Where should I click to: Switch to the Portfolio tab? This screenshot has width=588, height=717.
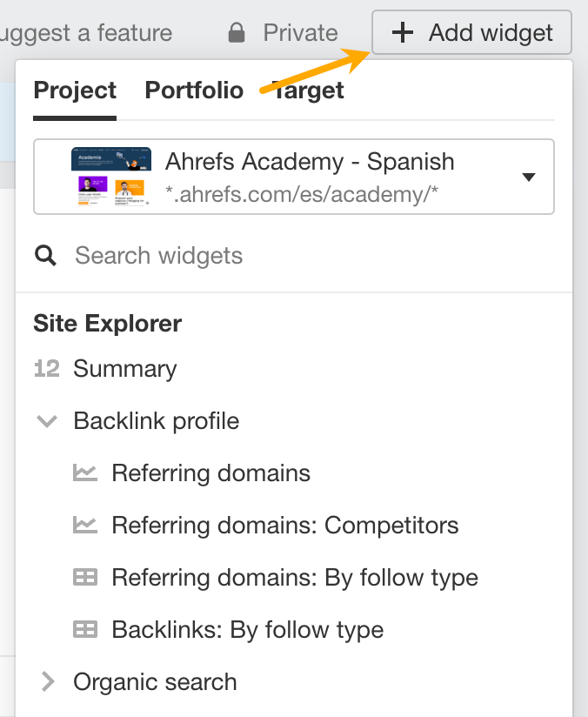coord(194,90)
